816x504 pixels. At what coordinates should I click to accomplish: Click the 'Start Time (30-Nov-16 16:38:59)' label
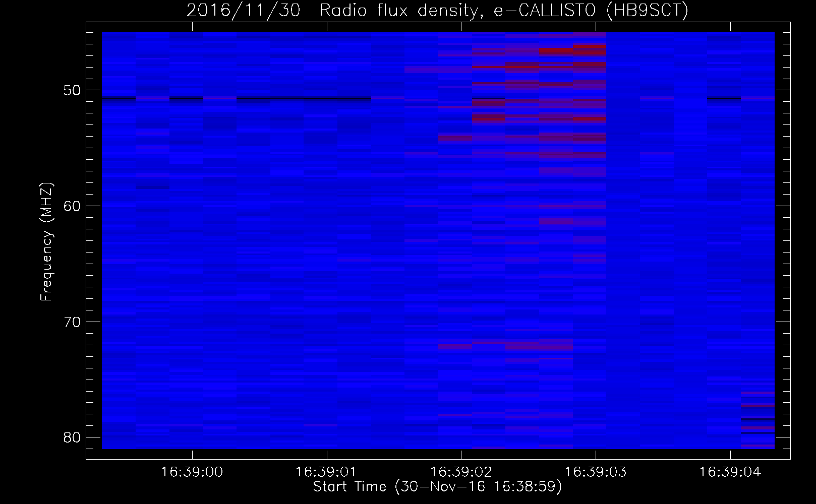(437, 487)
